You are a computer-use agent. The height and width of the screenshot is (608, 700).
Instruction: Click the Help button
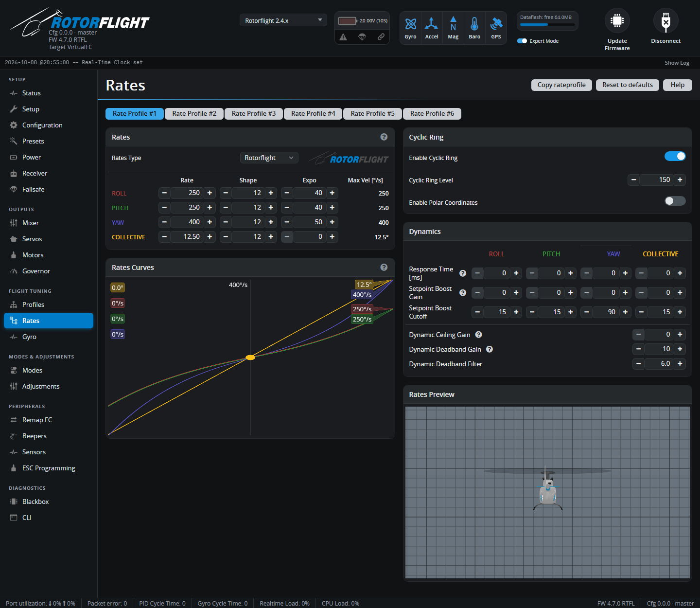point(678,85)
